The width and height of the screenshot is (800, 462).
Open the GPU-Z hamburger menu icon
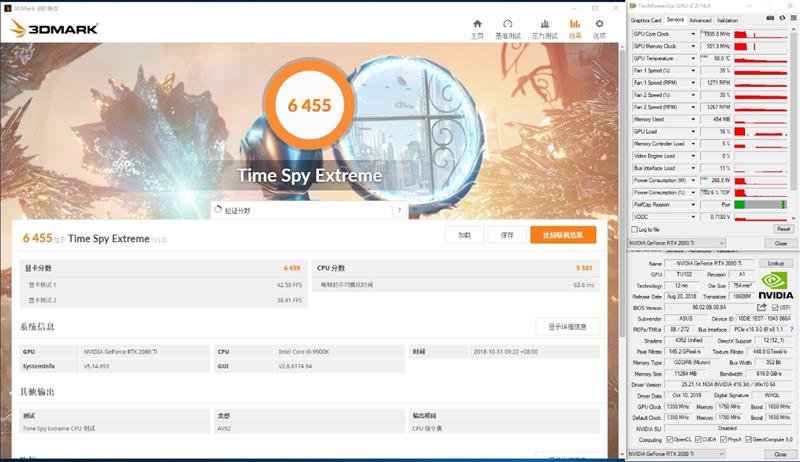793,18
